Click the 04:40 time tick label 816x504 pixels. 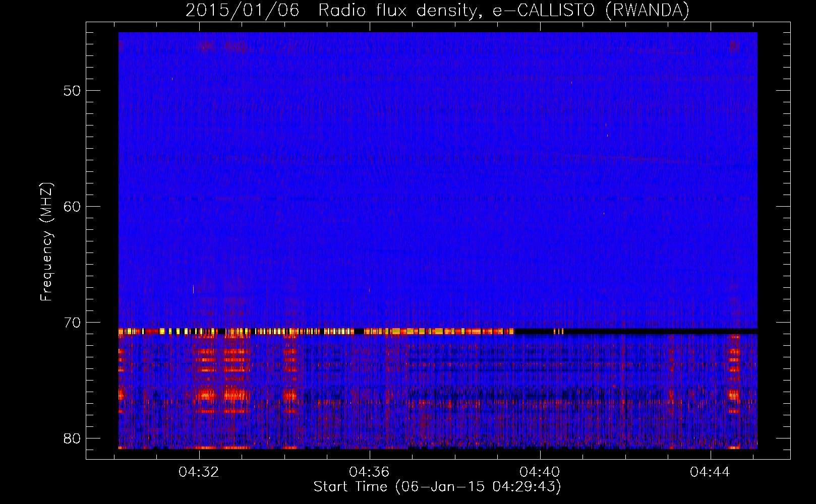click(x=540, y=472)
